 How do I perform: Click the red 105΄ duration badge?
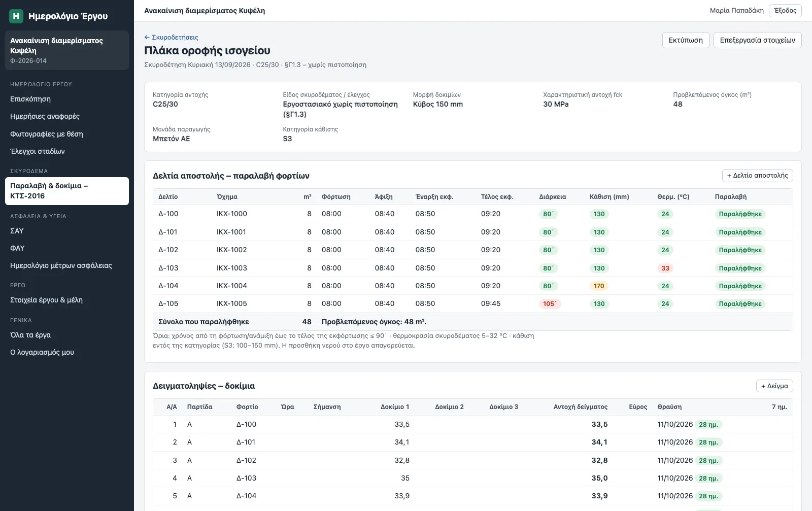point(550,304)
